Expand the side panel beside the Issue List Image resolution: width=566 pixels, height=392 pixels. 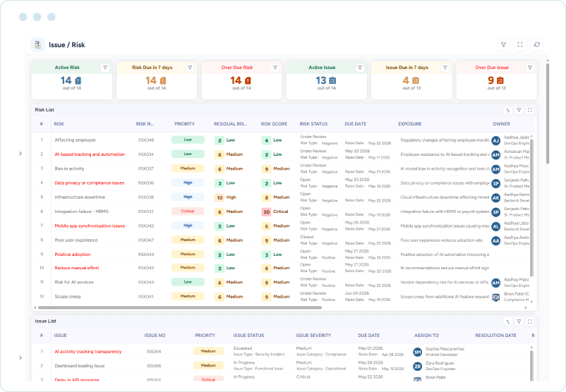pos(20,357)
